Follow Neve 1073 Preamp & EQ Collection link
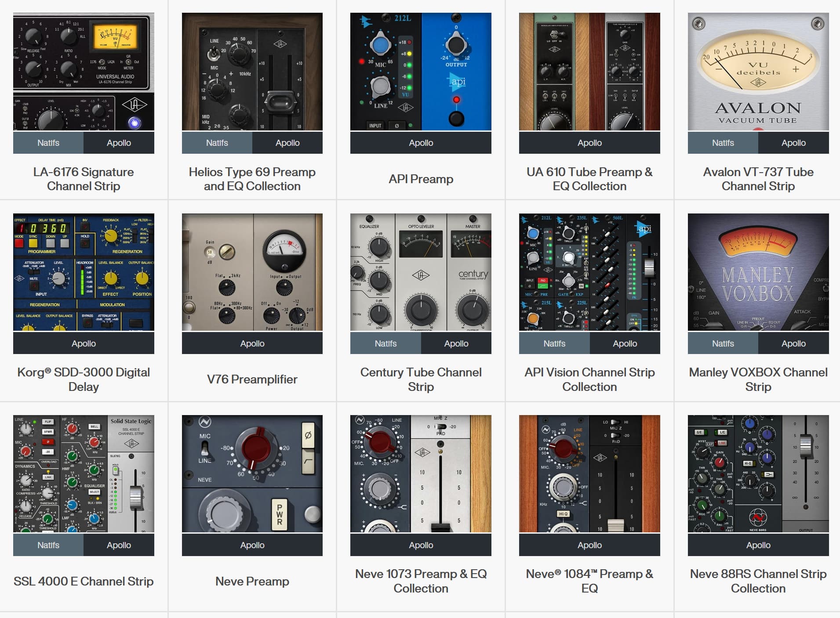 pos(421,581)
